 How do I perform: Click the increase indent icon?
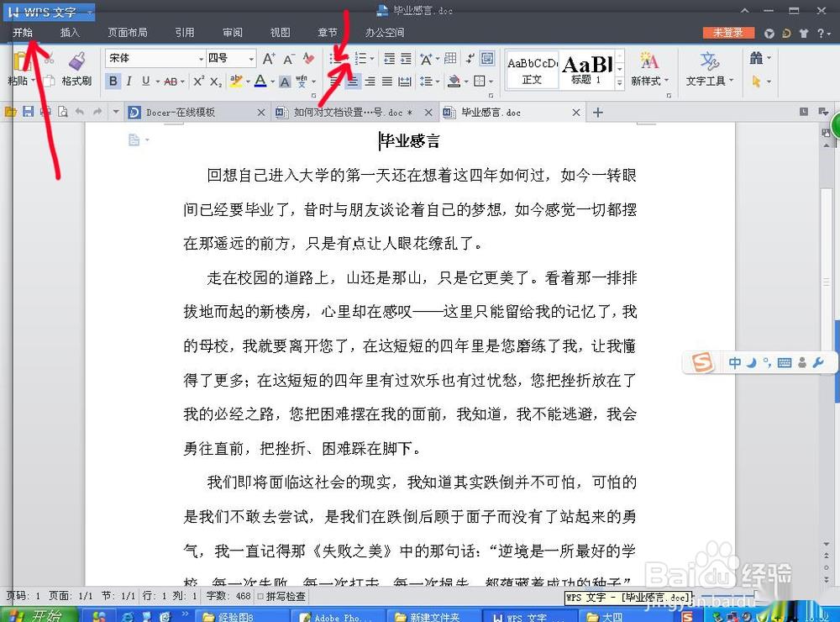[x=406, y=59]
